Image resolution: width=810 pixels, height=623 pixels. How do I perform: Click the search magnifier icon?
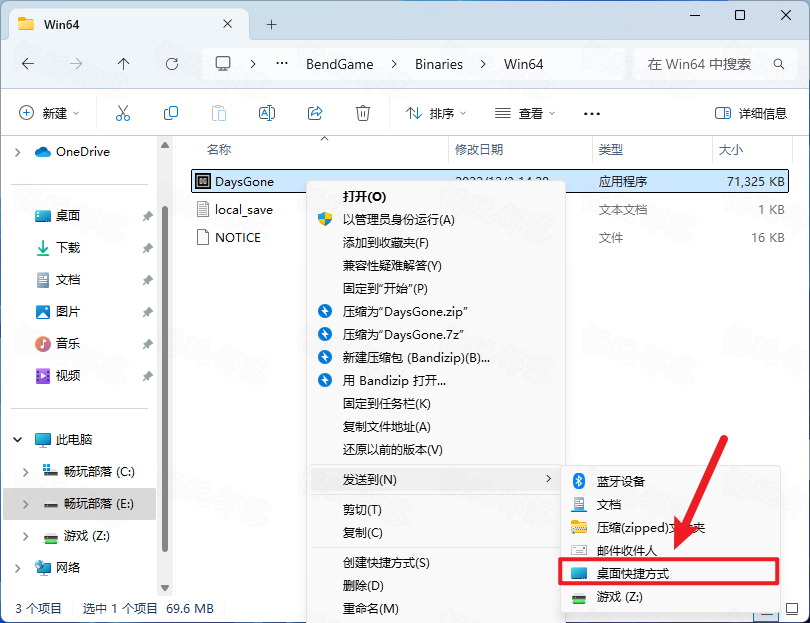pyautogui.click(x=778, y=64)
